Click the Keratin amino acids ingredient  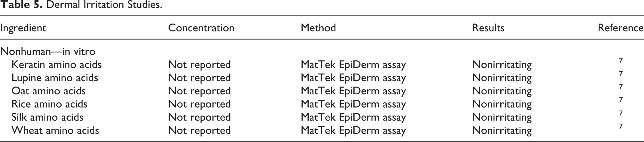pos(56,65)
